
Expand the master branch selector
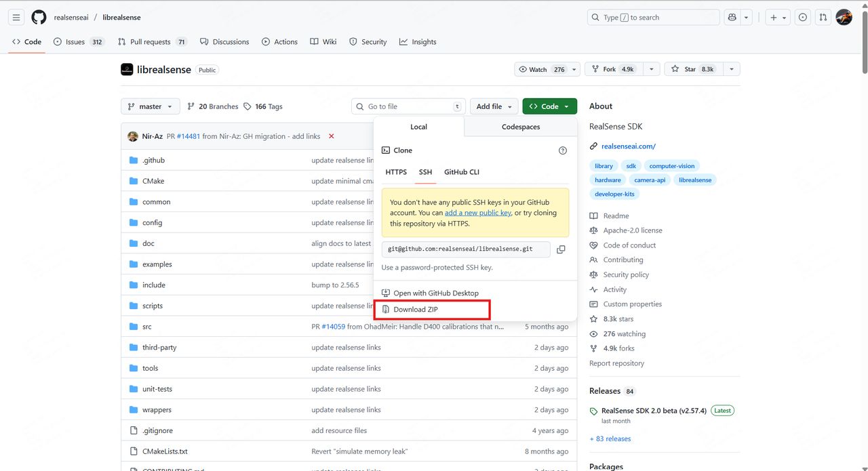click(x=151, y=106)
